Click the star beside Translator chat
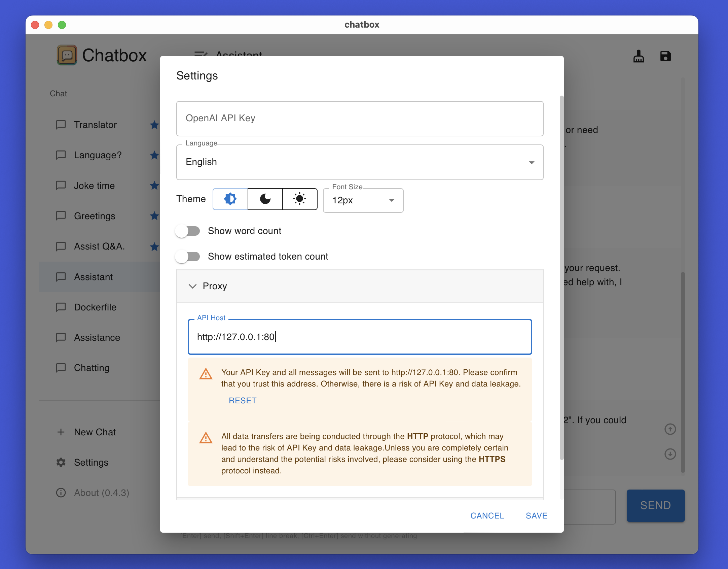This screenshot has height=569, width=728. [x=154, y=125]
